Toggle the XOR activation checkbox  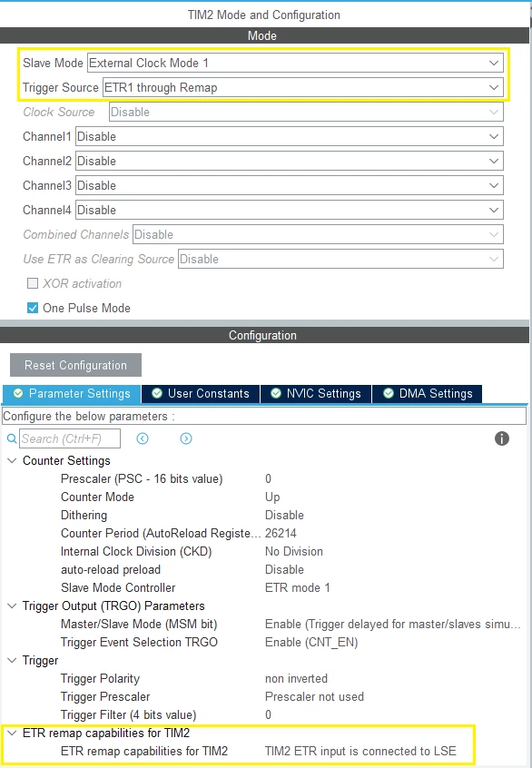tap(33, 283)
